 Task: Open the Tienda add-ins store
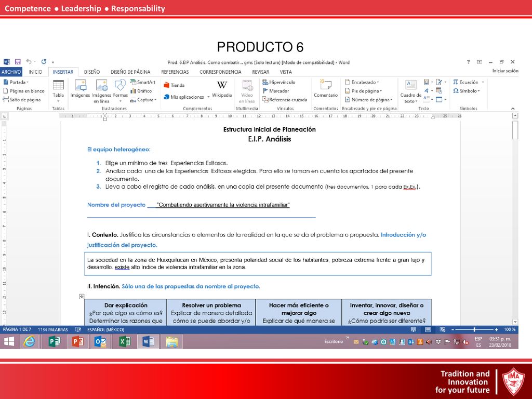pos(174,85)
